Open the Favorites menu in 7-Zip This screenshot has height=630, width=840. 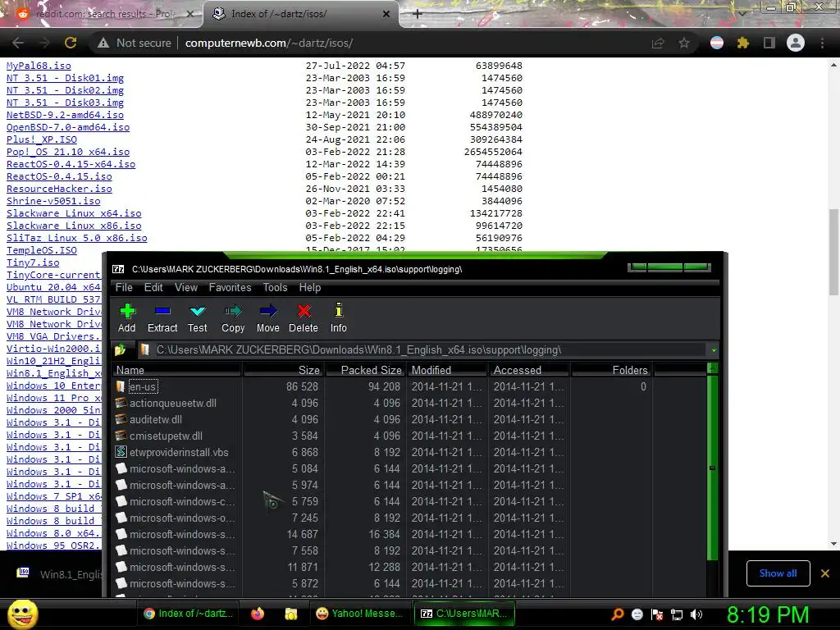coord(230,288)
